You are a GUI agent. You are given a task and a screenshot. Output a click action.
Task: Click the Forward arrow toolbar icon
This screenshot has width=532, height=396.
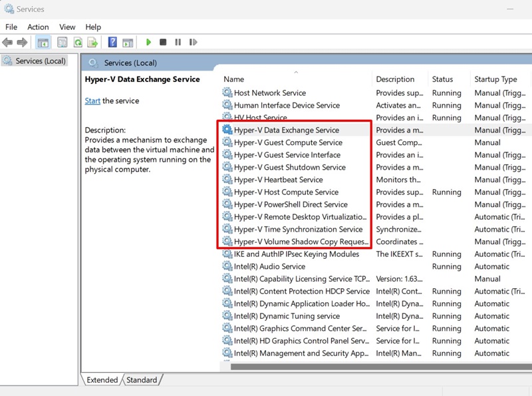22,43
